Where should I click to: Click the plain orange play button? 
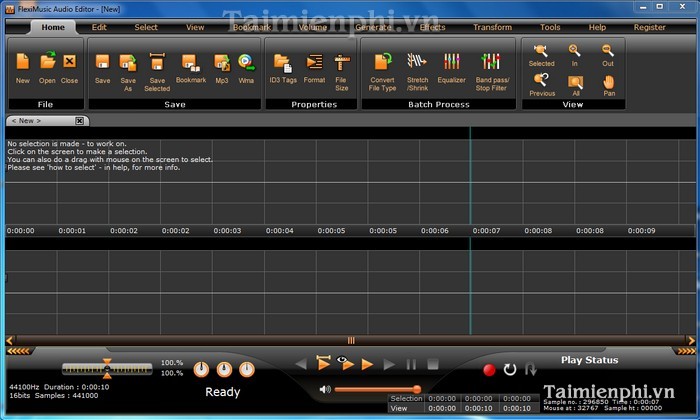[x=367, y=365]
